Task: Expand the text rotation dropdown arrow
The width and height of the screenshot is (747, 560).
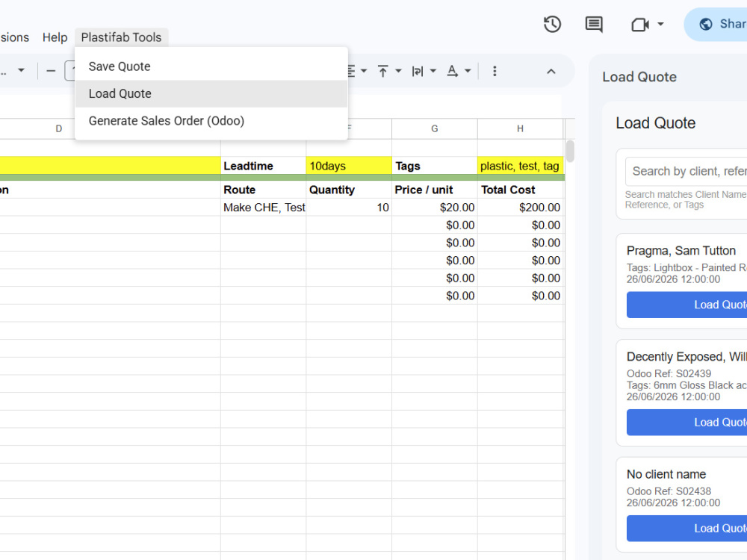Action: click(468, 71)
